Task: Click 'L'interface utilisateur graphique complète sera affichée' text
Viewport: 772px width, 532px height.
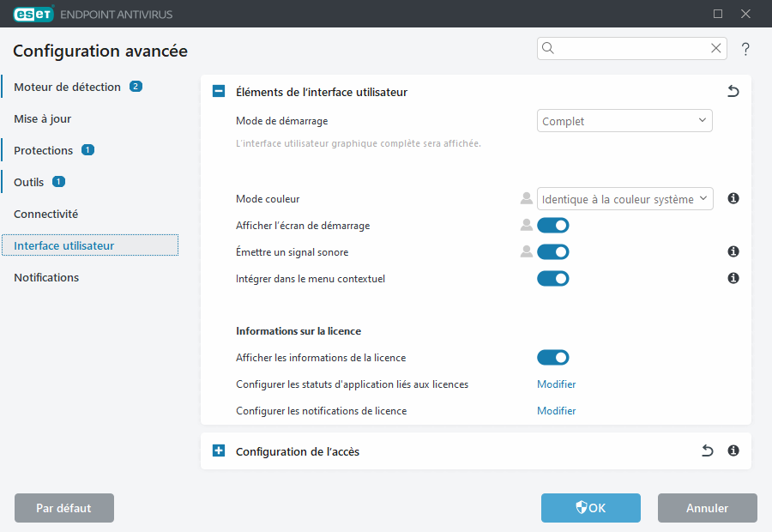Action: pos(359,143)
